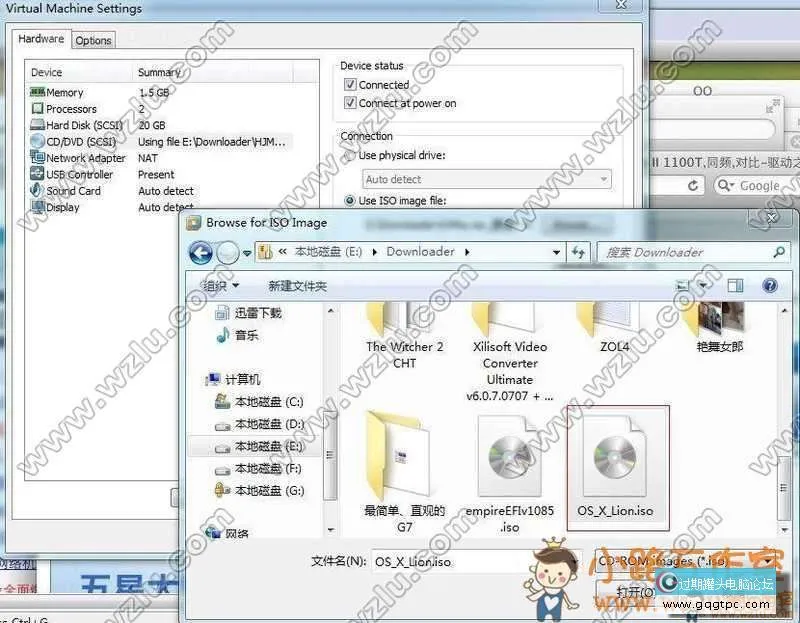Switch to the Hardware tab
Screen dimensions: 800x623
click(x=40, y=38)
